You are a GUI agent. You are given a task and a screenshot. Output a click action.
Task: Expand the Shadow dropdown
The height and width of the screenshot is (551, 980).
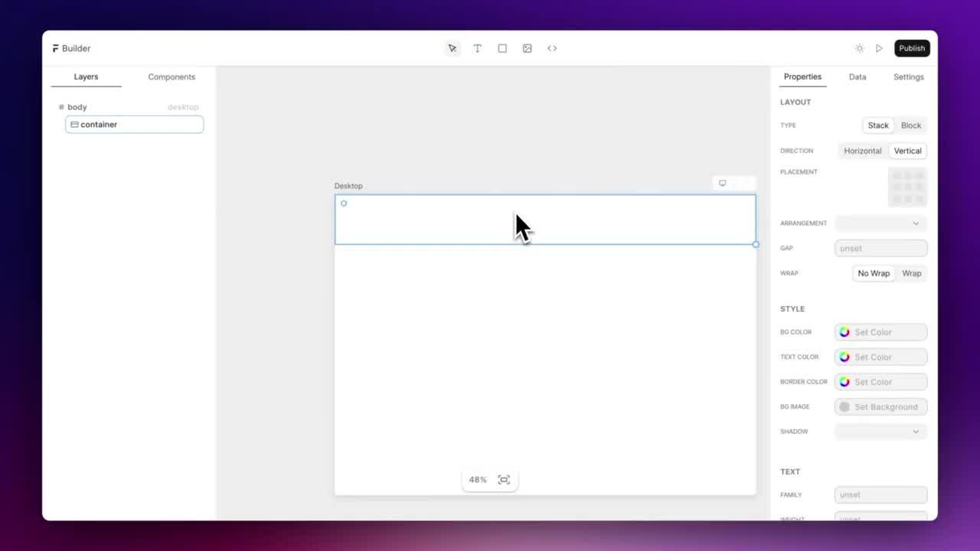point(880,432)
